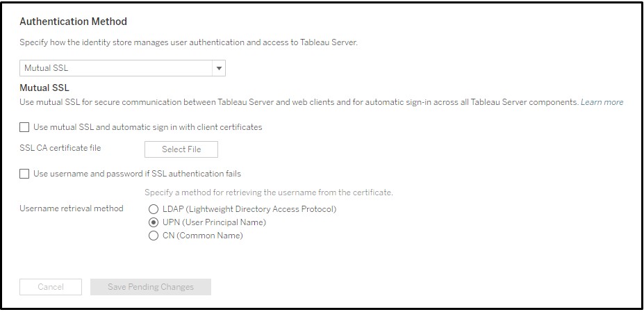The width and height of the screenshot is (644, 312).
Task: Choose the UPN radio button
Action: (154, 222)
